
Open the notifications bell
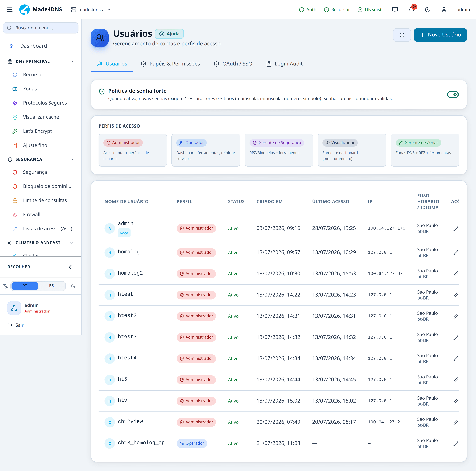pyautogui.click(x=411, y=10)
